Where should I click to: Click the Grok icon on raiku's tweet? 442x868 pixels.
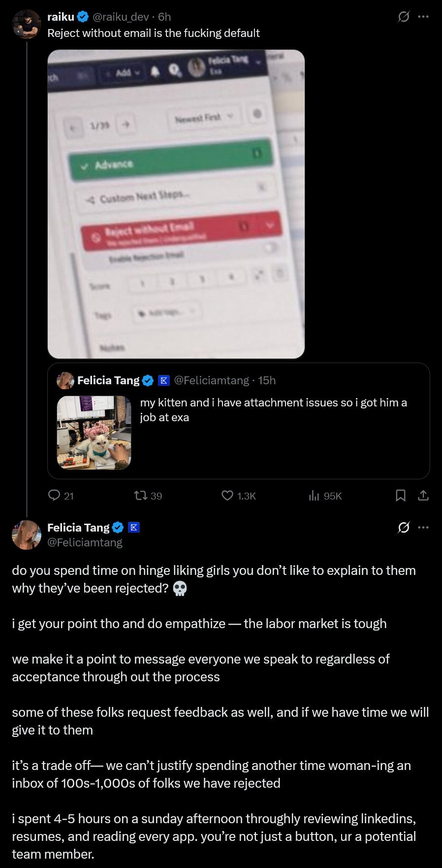404,17
